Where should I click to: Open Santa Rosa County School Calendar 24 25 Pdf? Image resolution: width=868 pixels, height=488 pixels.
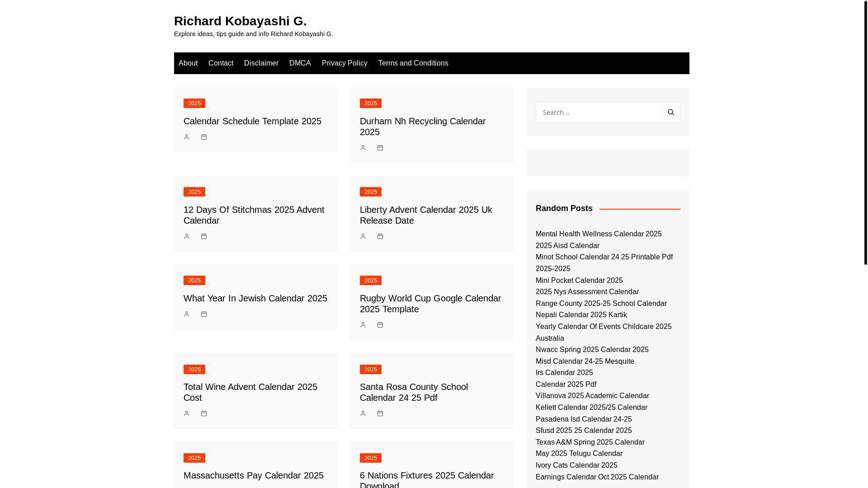click(x=414, y=392)
